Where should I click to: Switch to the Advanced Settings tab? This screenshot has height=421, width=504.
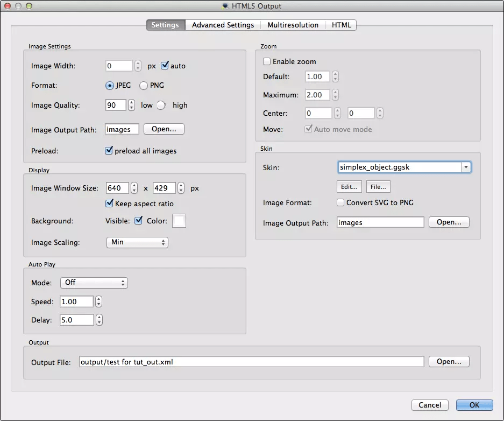click(x=223, y=25)
